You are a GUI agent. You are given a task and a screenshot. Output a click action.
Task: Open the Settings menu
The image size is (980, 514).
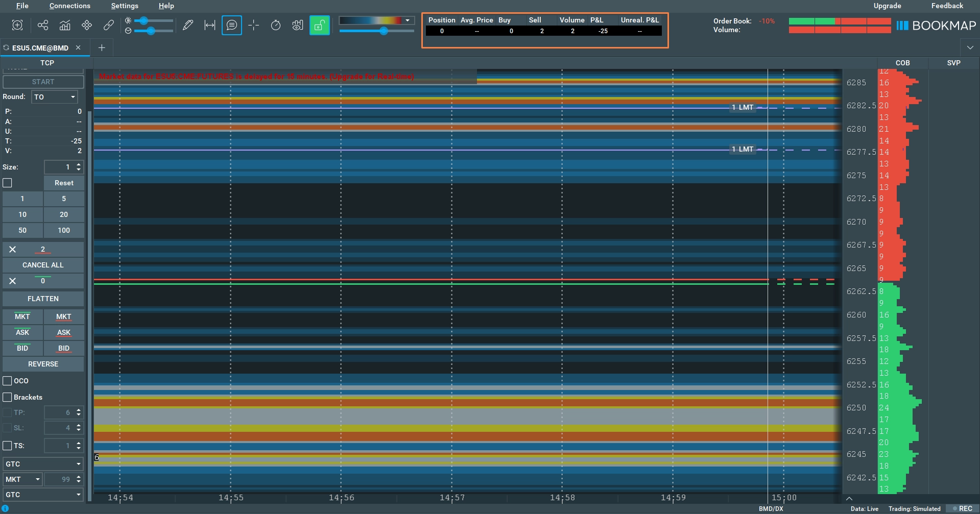pyautogui.click(x=124, y=6)
